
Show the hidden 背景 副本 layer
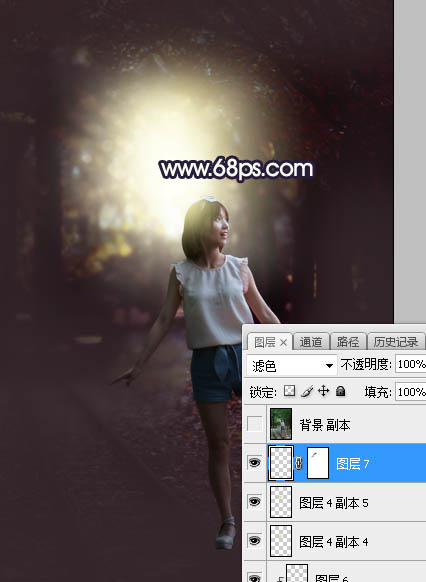pos(255,424)
